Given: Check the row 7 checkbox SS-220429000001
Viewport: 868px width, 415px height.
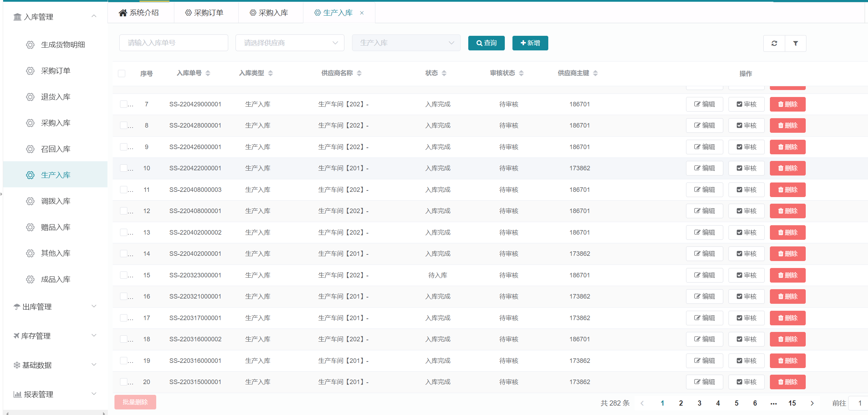Looking at the screenshot, I should (124, 104).
